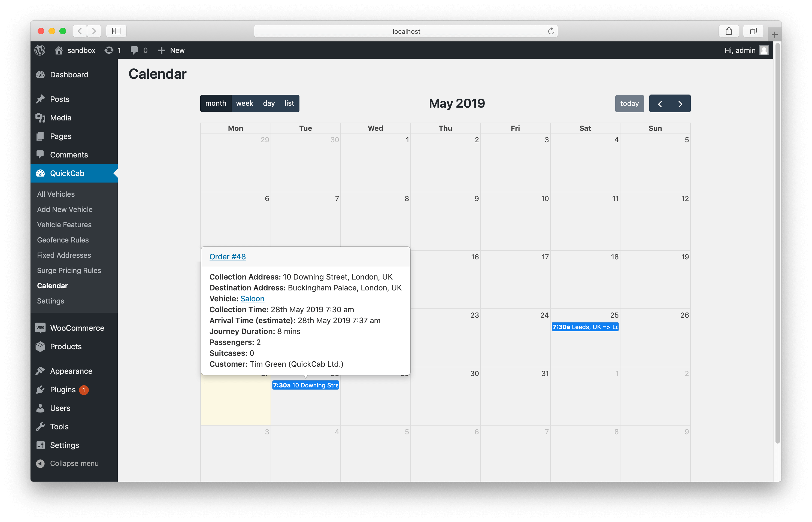
Task: Switch to the month calendar view
Action: (216, 104)
